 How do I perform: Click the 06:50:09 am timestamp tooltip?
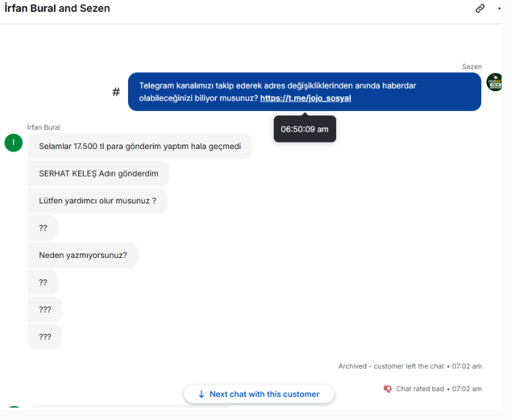(305, 129)
